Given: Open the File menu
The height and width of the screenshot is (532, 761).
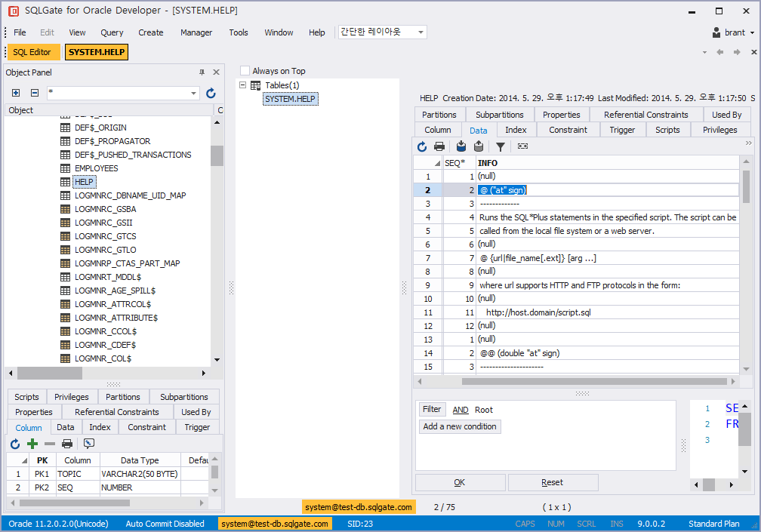Looking at the screenshot, I should tap(20, 32).
